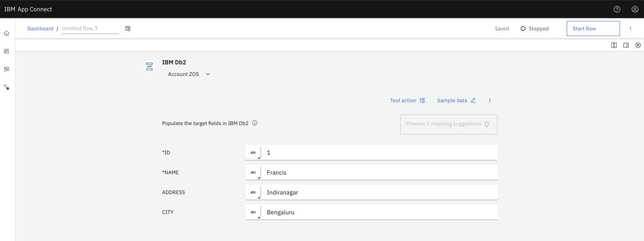Open the abc type selector for NAME
Viewport: 644px width, 241px height.
[253, 172]
